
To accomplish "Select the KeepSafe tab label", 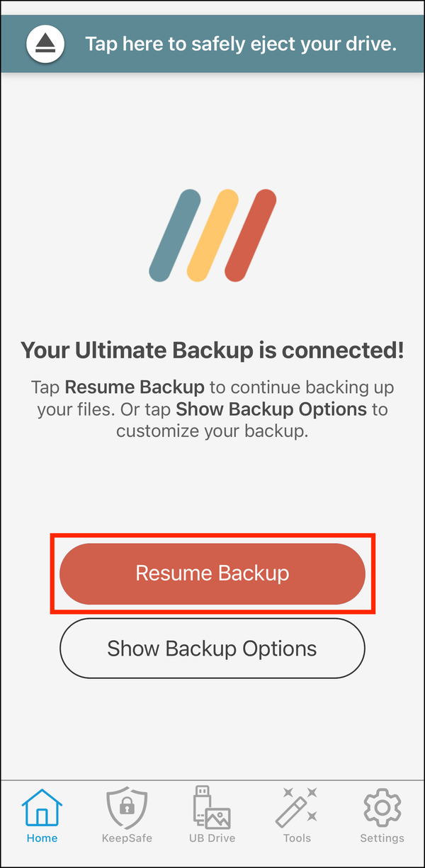I will click(127, 838).
